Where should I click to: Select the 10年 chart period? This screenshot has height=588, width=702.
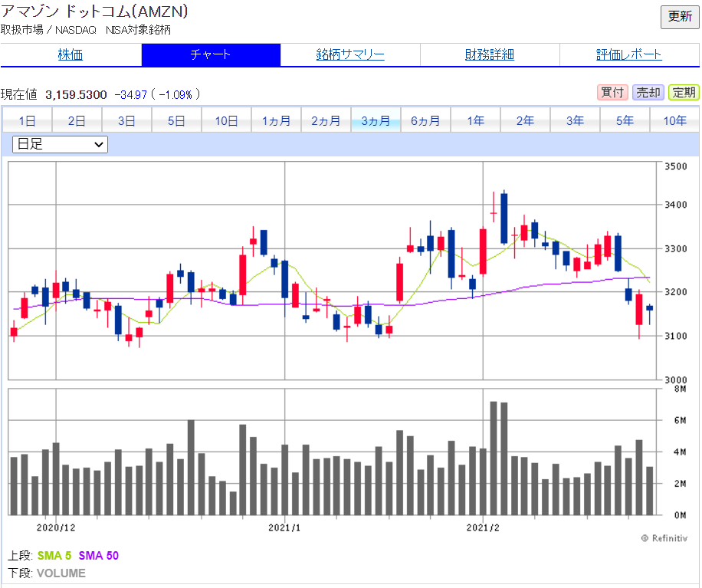674,120
